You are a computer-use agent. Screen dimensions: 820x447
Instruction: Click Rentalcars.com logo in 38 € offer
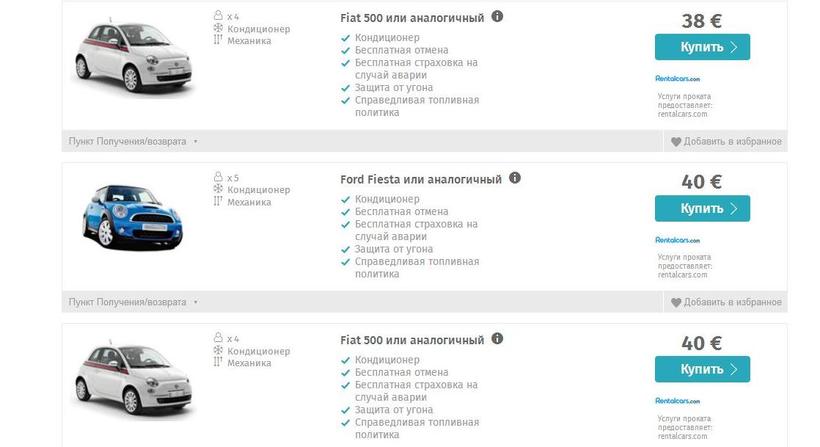(678, 78)
